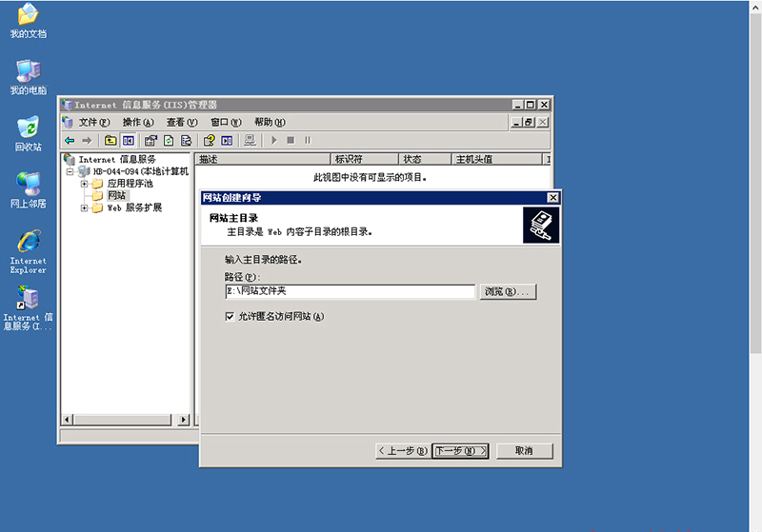Click the page vertical scrollbar on right edge

pyautogui.click(x=755, y=185)
